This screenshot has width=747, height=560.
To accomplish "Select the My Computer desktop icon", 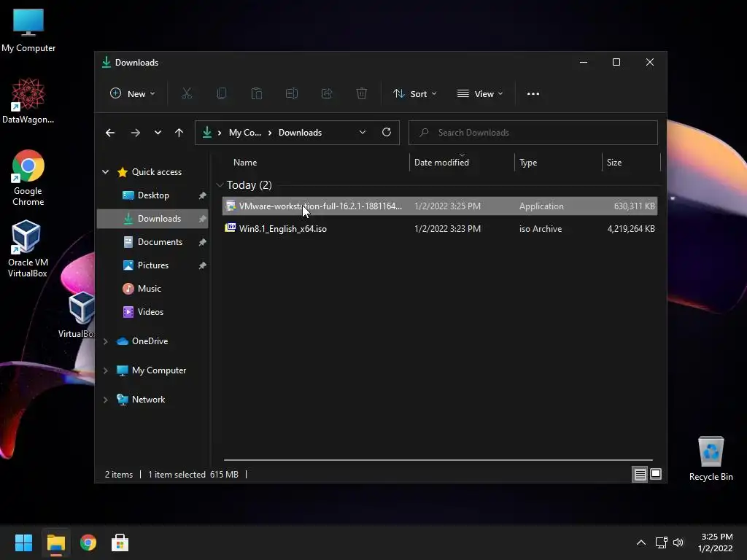I will coord(28,31).
